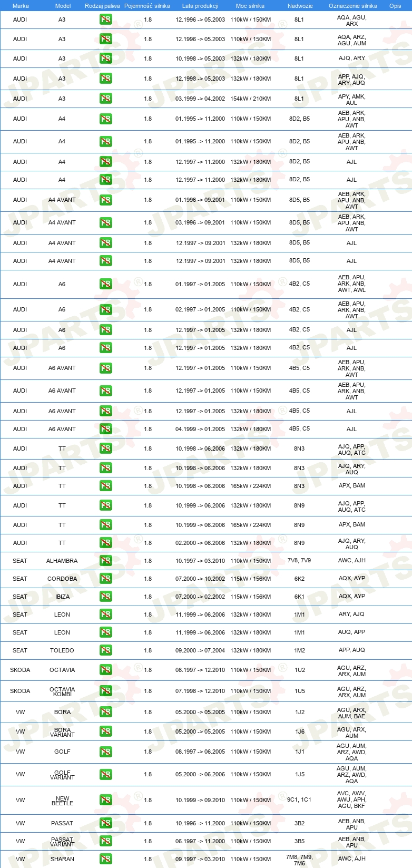Click the 'Pojemność silnika' column header
Screen dimensions: 412x868
click(147, 6)
